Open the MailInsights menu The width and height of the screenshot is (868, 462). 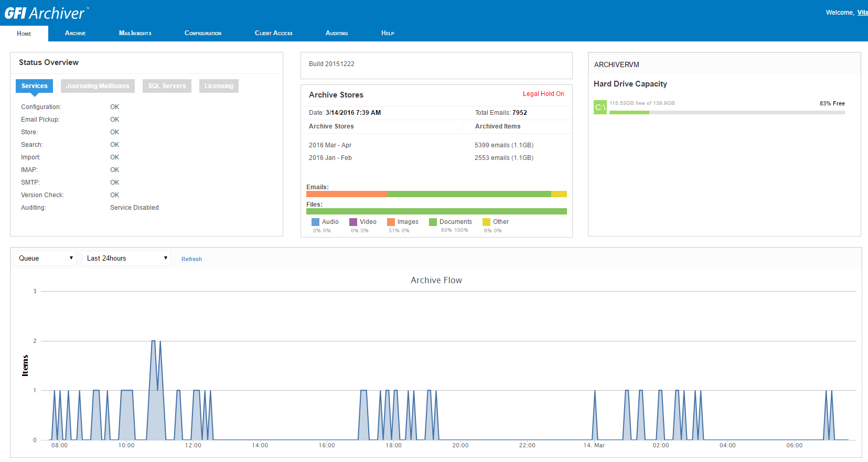[x=135, y=33]
